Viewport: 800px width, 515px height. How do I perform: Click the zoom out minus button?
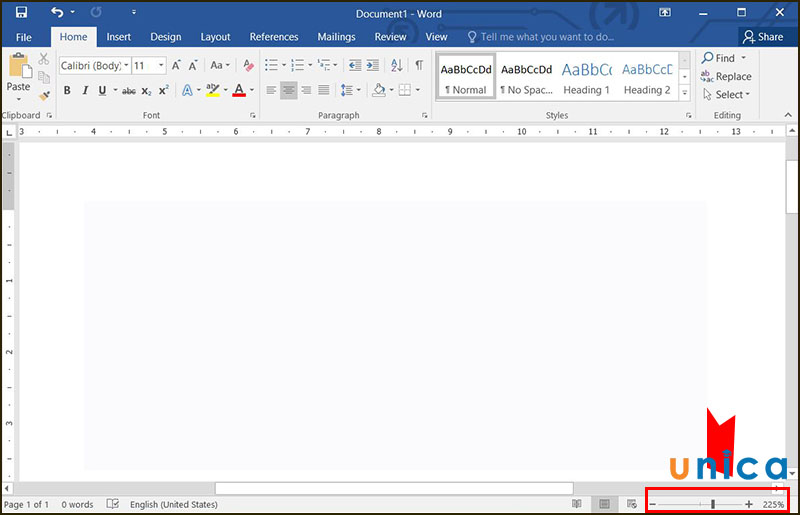pyautogui.click(x=653, y=504)
